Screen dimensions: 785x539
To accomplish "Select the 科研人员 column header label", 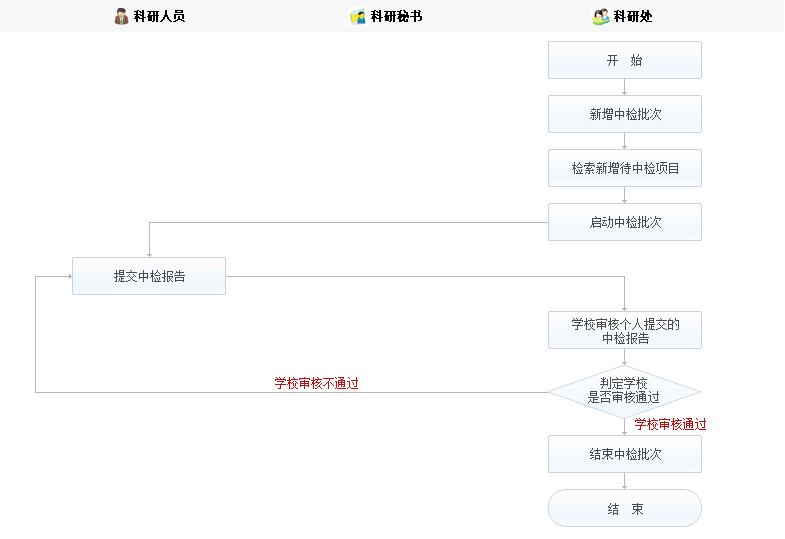I will (159, 16).
